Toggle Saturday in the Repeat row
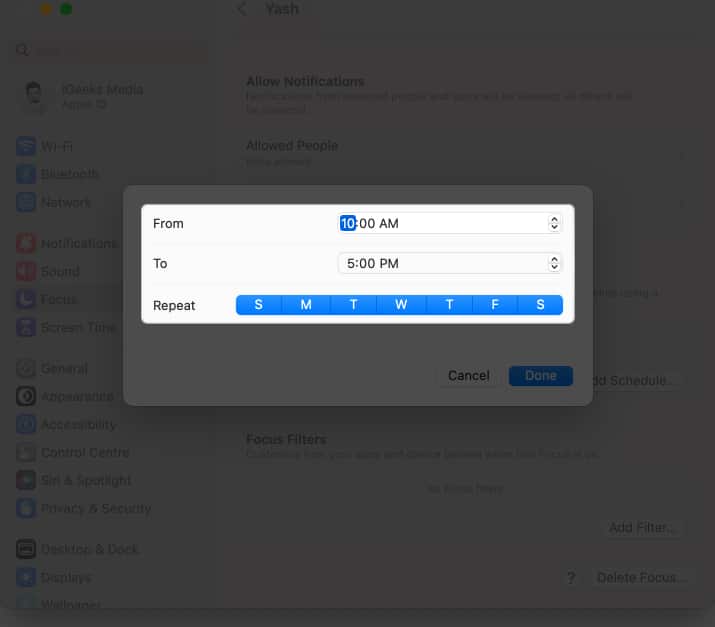 (540, 305)
